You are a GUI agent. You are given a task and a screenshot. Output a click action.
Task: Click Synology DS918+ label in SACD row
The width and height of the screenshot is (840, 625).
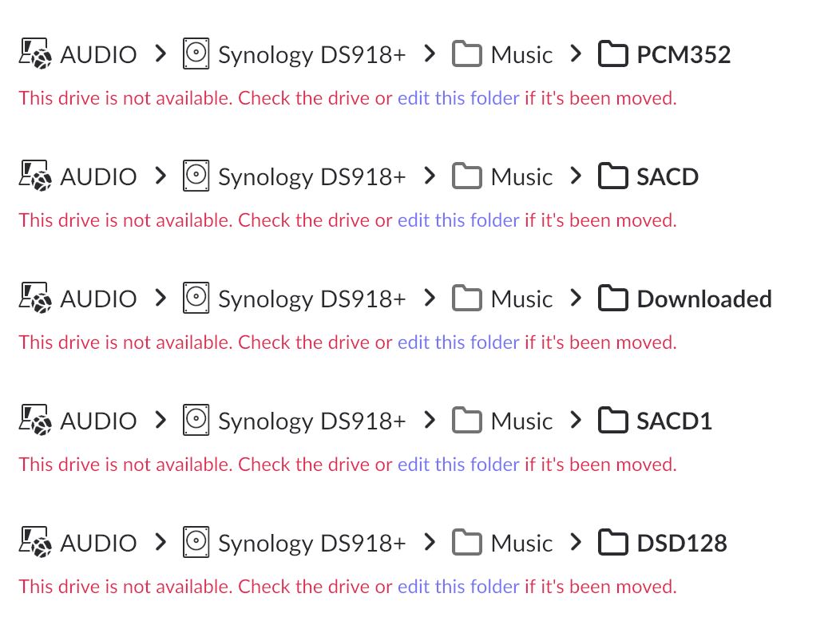(x=311, y=177)
